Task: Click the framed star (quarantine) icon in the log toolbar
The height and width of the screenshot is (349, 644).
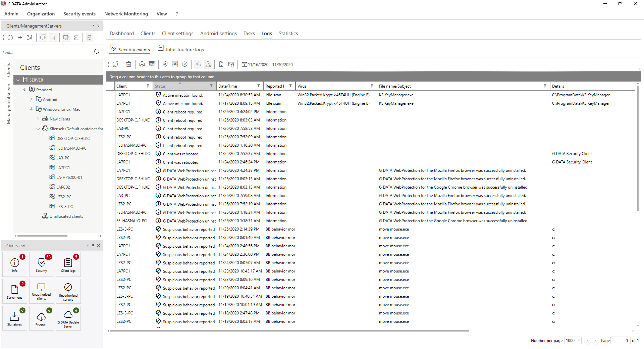Action: pos(175,64)
